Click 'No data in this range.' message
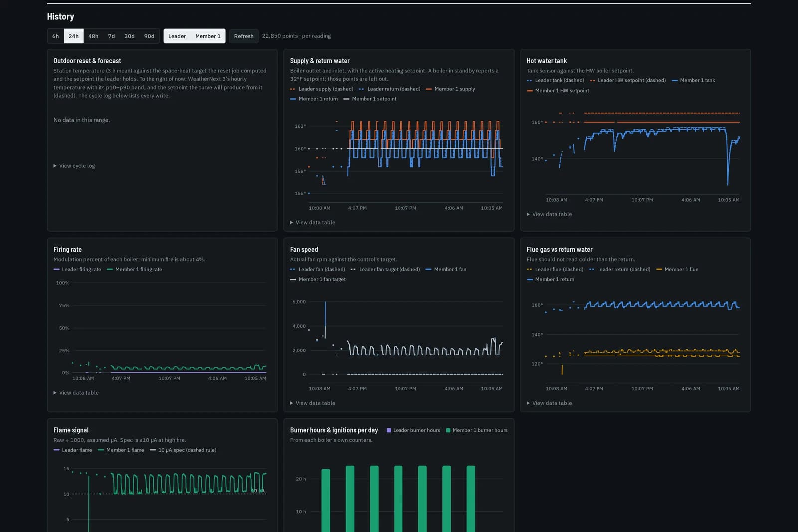 [x=82, y=120]
